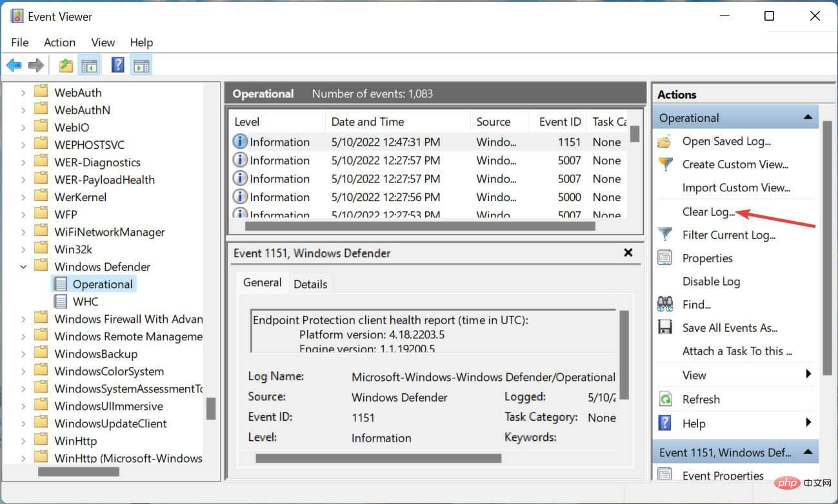Click Filter Current Log action text
The height and width of the screenshot is (504, 838).
tap(729, 235)
